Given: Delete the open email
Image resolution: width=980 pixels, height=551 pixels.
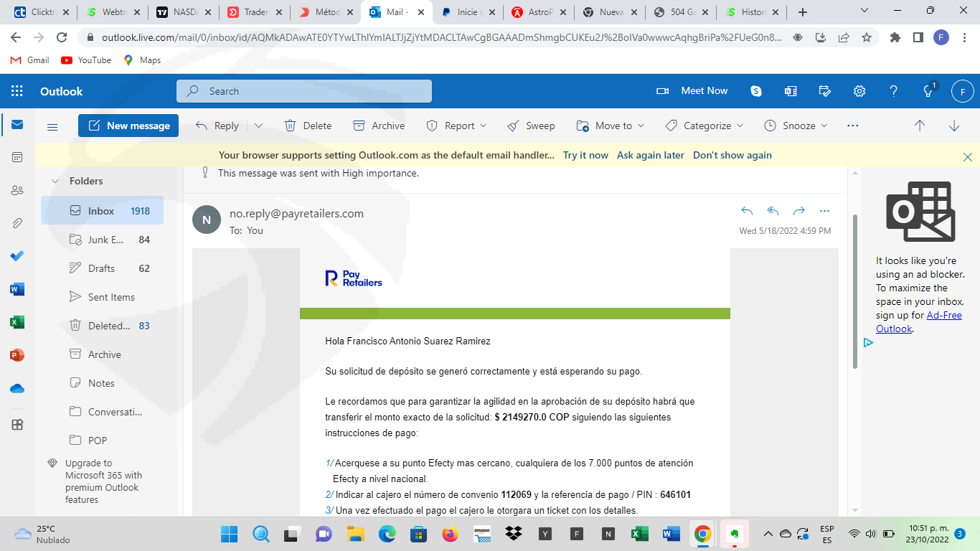Looking at the screenshot, I should [308, 126].
